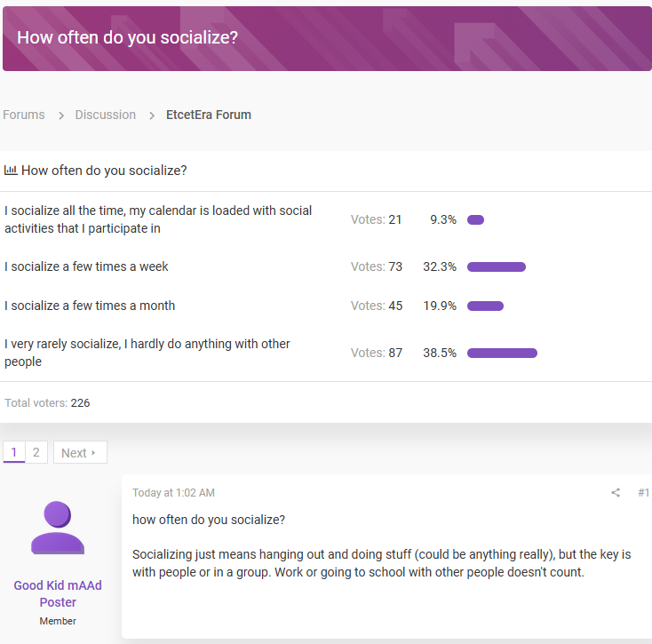Click the Today at 1:02 AM timestamp

pyautogui.click(x=173, y=493)
